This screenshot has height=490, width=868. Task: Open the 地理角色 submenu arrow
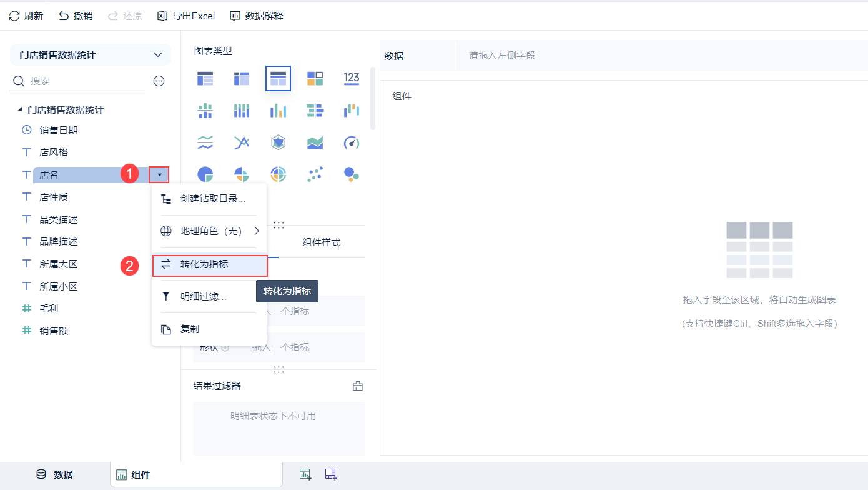257,231
